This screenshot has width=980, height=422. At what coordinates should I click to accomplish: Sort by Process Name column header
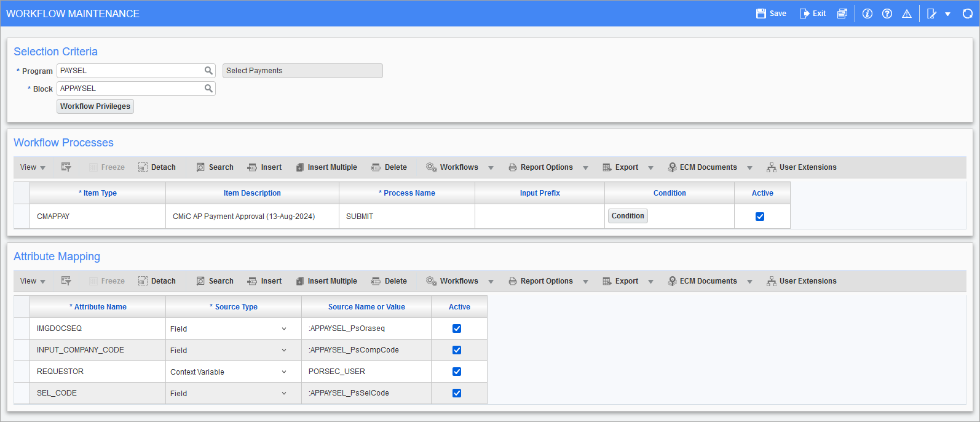(407, 193)
